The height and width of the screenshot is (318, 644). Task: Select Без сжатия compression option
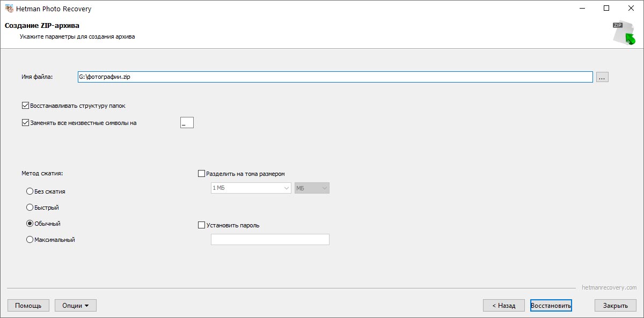click(30, 191)
